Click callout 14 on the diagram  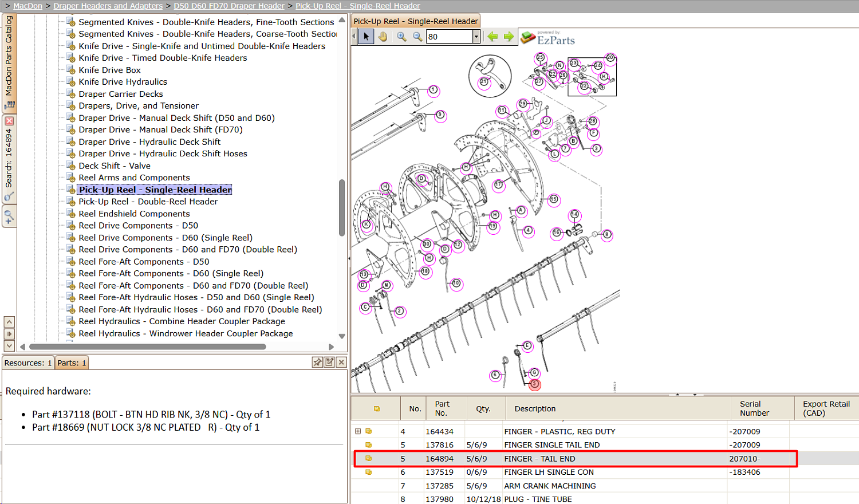click(x=574, y=215)
